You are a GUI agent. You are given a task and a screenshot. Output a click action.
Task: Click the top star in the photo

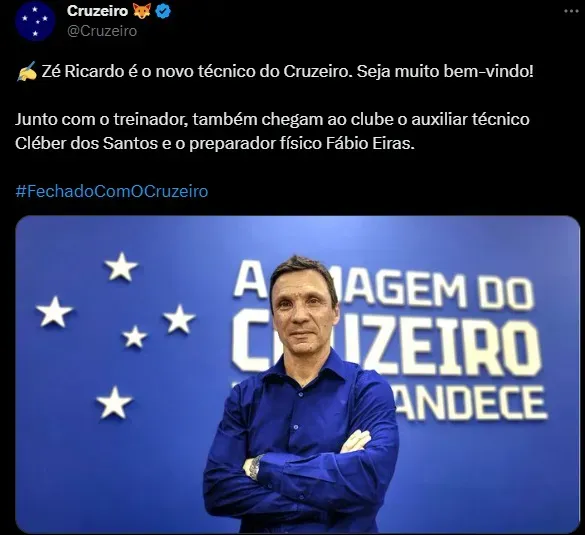[121, 266]
